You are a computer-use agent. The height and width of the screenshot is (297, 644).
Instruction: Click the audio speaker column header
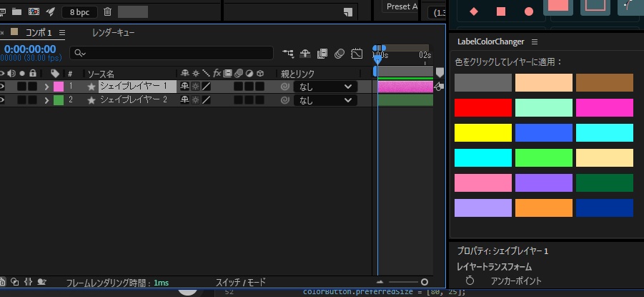(x=11, y=74)
